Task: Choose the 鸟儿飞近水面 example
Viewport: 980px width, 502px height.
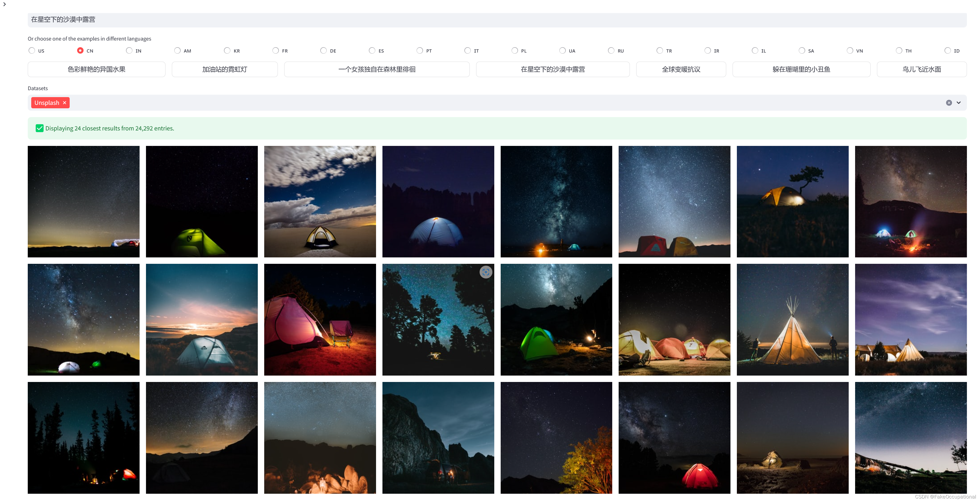Action: tap(921, 69)
